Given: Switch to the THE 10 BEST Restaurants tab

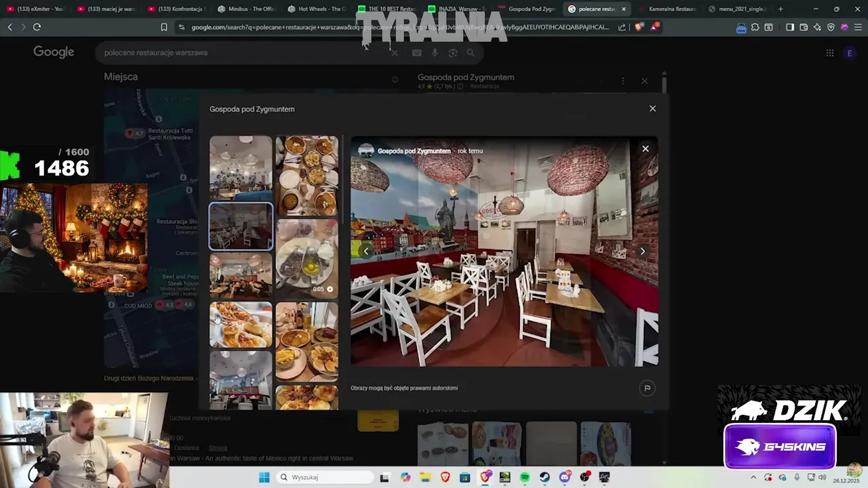Looking at the screenshot, I should 388,9.
